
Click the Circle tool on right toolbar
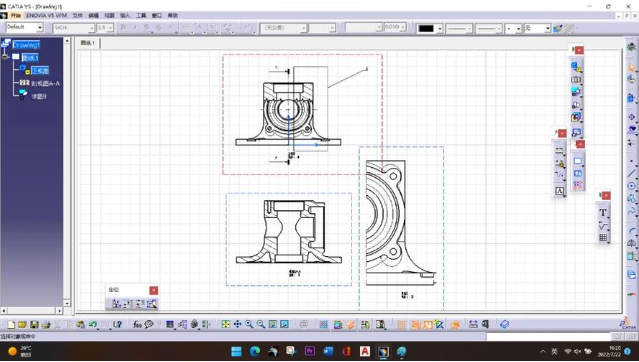click(632, 186)
